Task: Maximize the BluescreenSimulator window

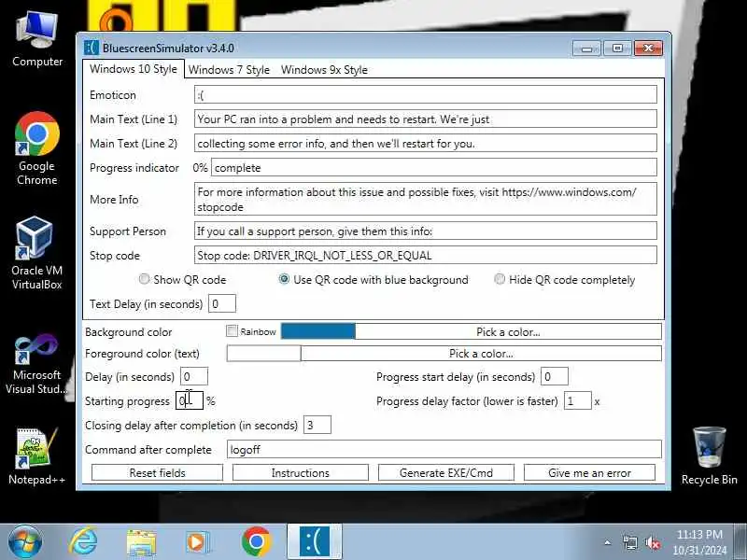Action: coord(617,49)
